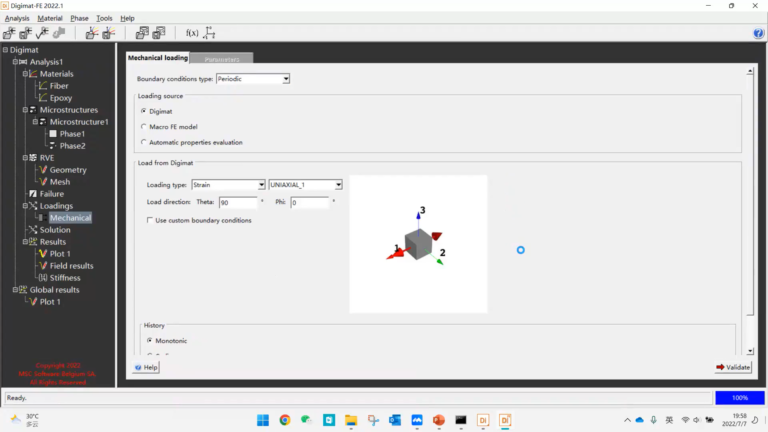Open the RVE Geometry node

pos(68,169)
